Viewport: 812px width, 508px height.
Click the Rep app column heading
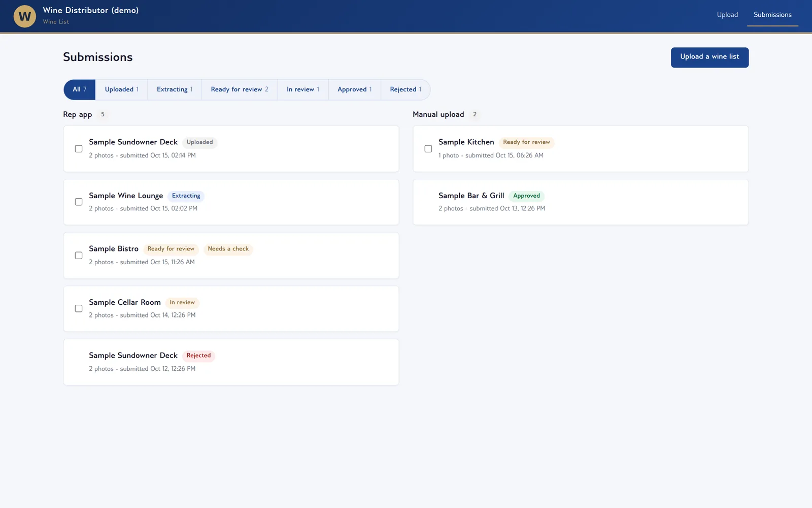pyautogui.click(x=78, y=114)
